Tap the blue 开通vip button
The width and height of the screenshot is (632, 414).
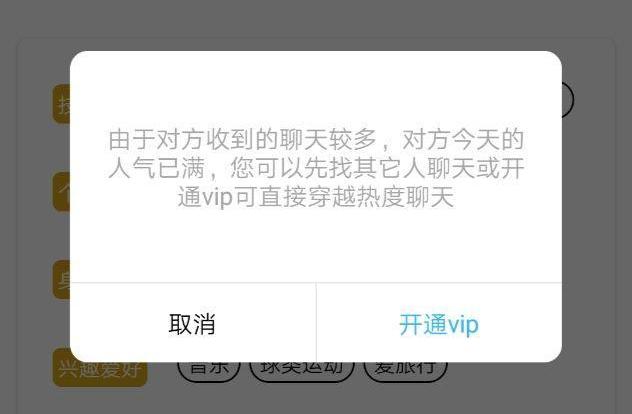point(439,324)
